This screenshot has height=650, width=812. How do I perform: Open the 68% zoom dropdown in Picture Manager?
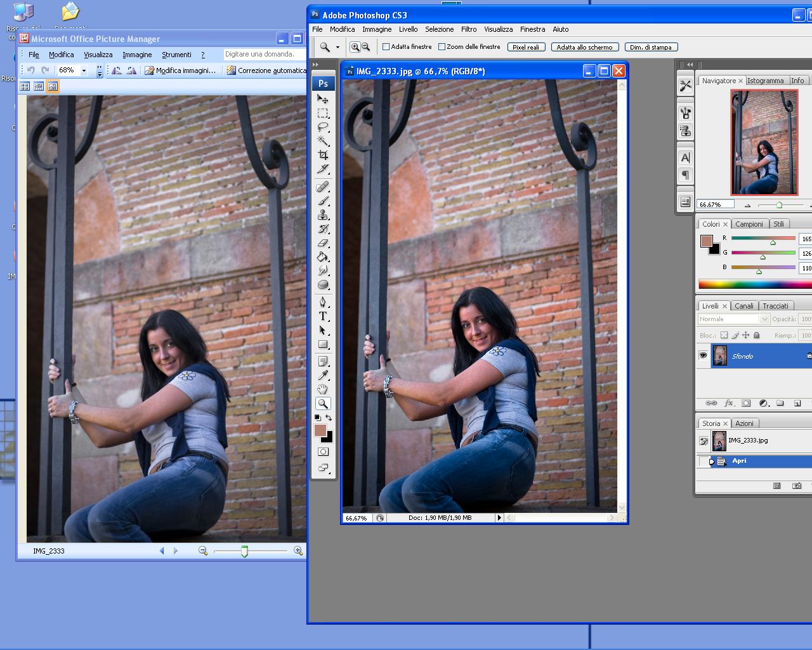point(84,70)
